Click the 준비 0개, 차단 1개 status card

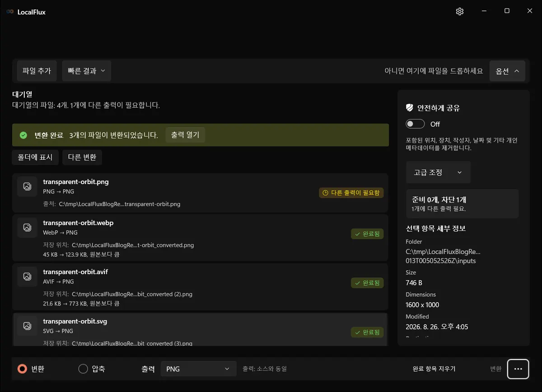click(462, 204)
